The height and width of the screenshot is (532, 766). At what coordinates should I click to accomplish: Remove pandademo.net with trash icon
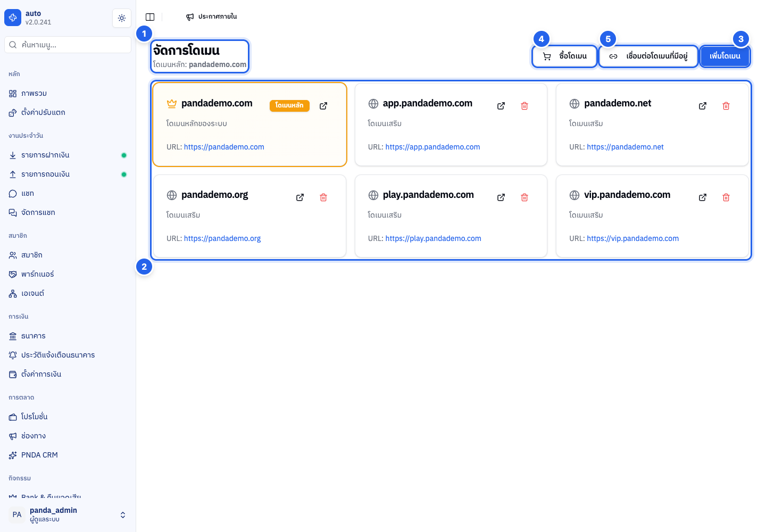point(726,106)
